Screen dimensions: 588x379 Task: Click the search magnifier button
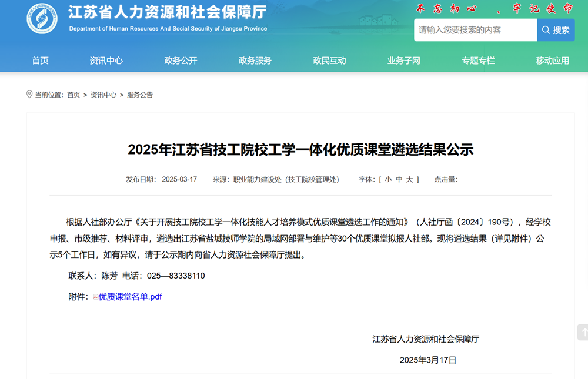[x=556, y=30]
